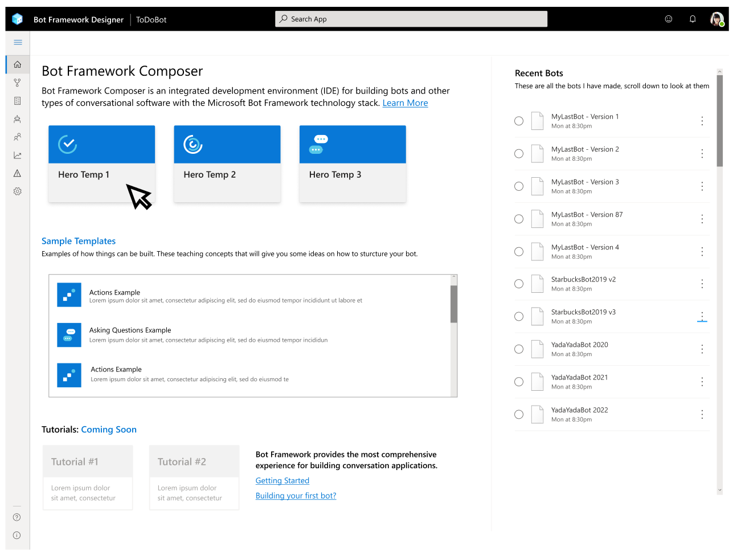The height and width of the screenshot is (560, 733).
Task: Open the Hero Temp 1 card
Action: (x=102, y=164)
